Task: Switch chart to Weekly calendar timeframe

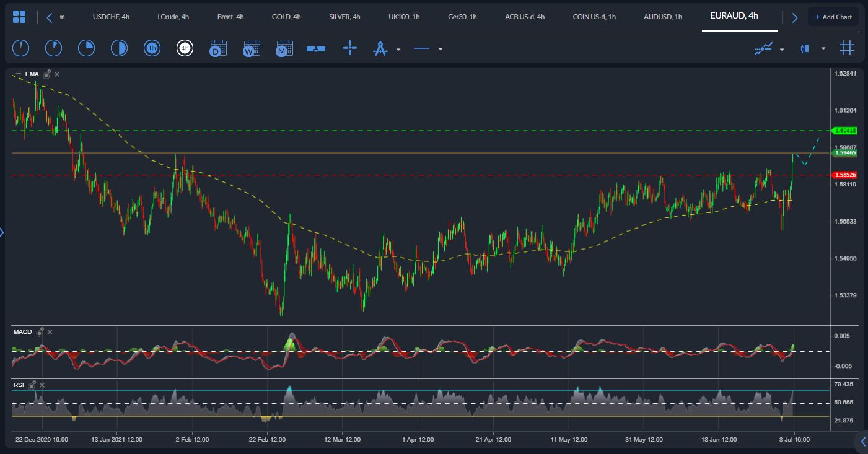Action: pyautogui.click(x=251, y=48)
